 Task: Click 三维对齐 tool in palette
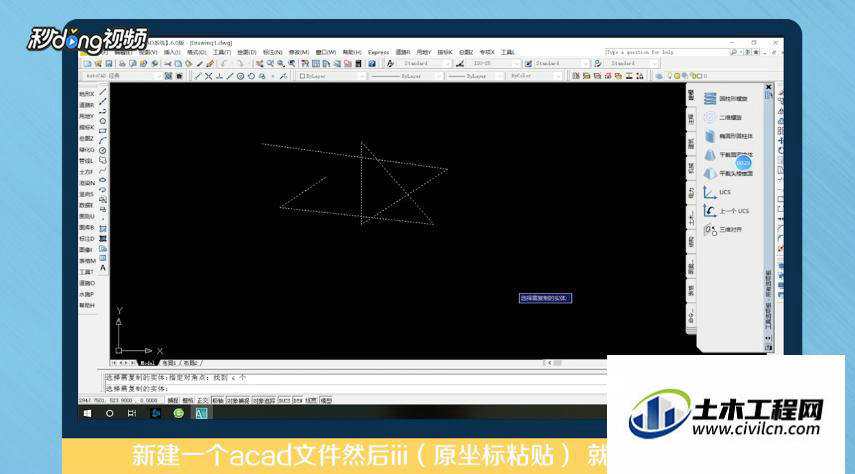point(723,230)
